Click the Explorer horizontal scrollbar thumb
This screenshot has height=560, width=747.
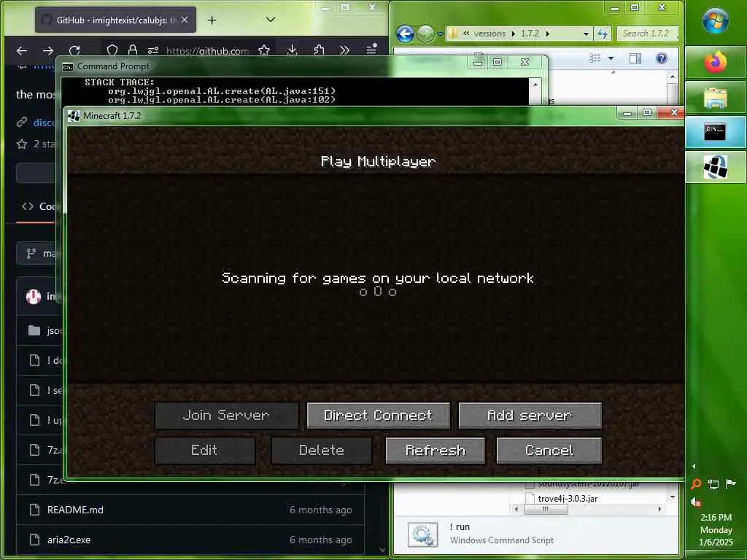(x=546, y=509)
